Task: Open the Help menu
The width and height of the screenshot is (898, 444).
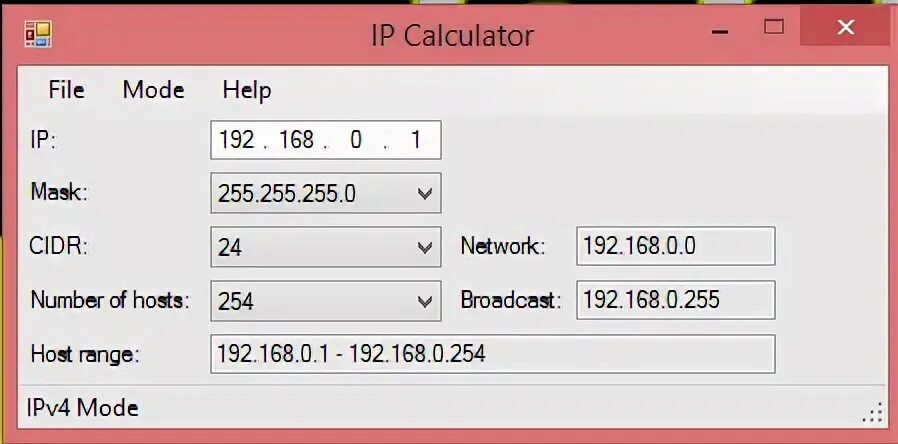Action: (x=247, y=91)
